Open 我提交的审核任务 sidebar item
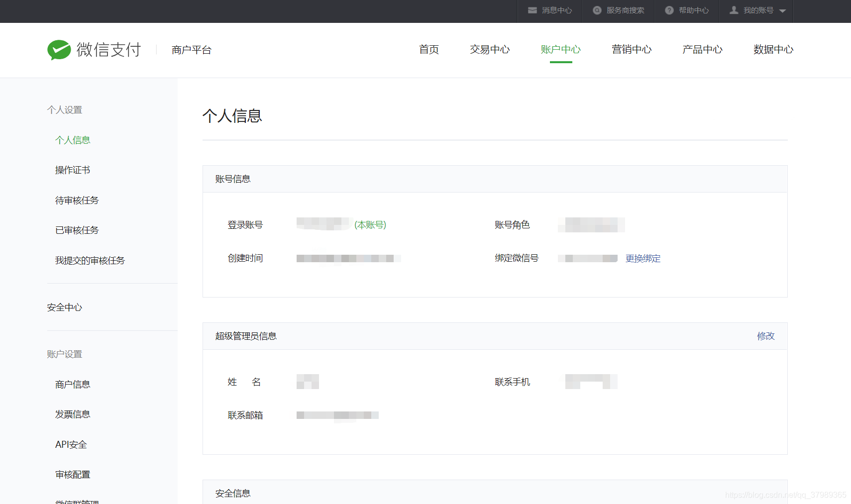This screenshot has height=504, width=851. [x=90, y=261]
